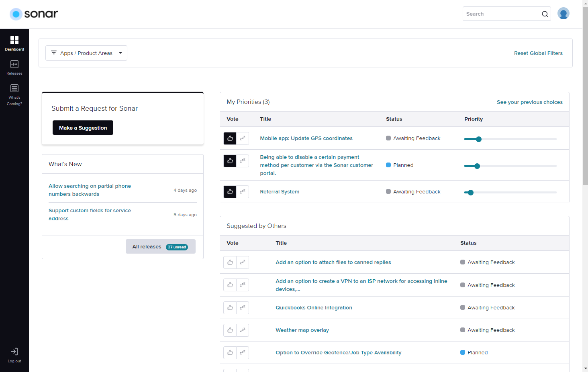588x372 pixels.
Task: Click the '4 days ago' timestamp
Action: point(185,190)
